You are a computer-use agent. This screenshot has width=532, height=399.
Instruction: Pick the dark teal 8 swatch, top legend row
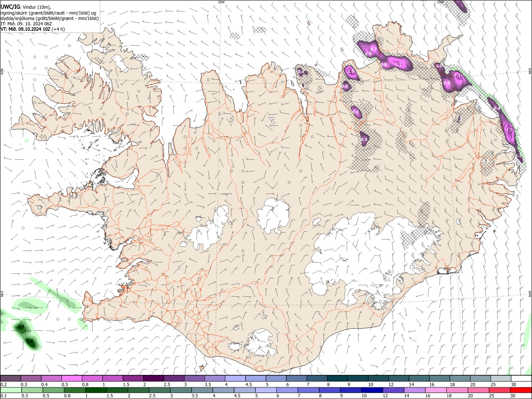click(x=337, y=379)
